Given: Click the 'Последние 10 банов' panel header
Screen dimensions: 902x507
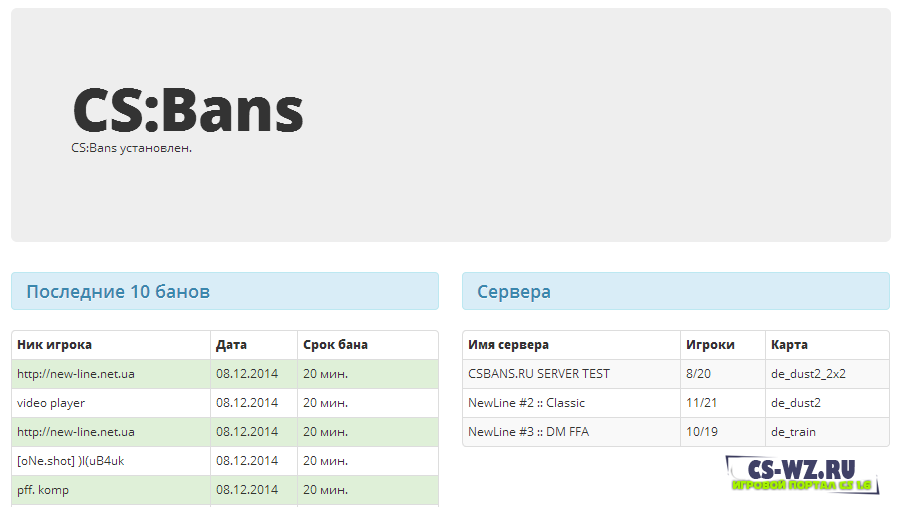Looking at the screenshot, I should click(x=225, y=291).
